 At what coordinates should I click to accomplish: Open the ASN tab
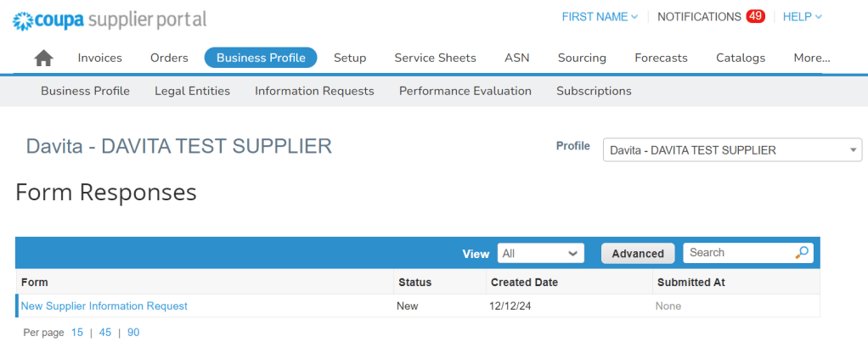(x=517, y=58)
